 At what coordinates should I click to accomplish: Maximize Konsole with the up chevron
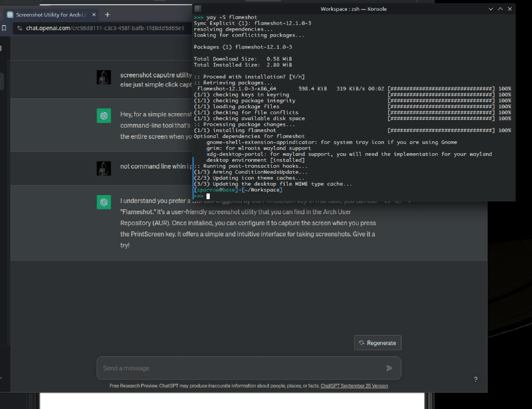500,9
